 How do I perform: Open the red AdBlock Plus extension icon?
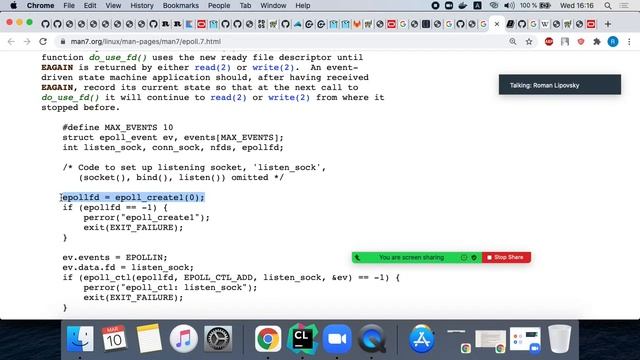(549, 42)
